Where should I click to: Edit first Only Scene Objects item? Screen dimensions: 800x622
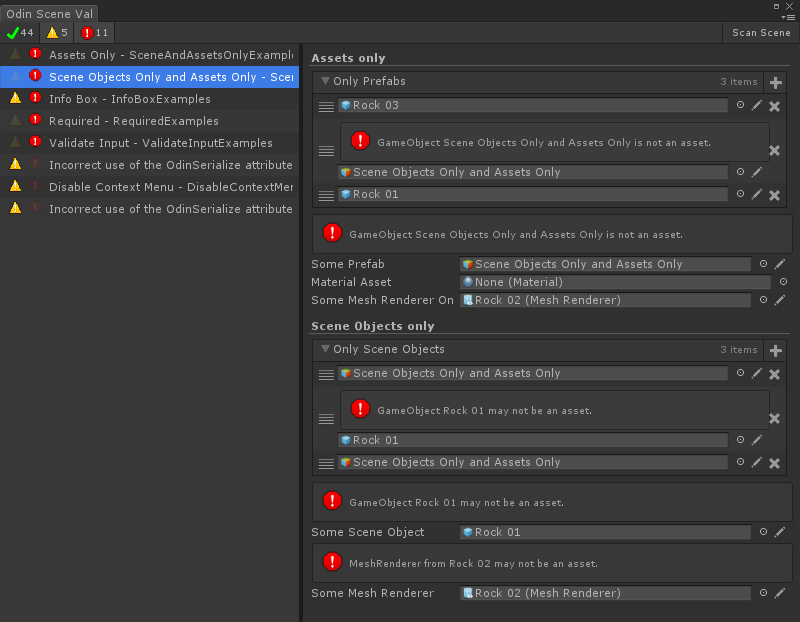757,373
